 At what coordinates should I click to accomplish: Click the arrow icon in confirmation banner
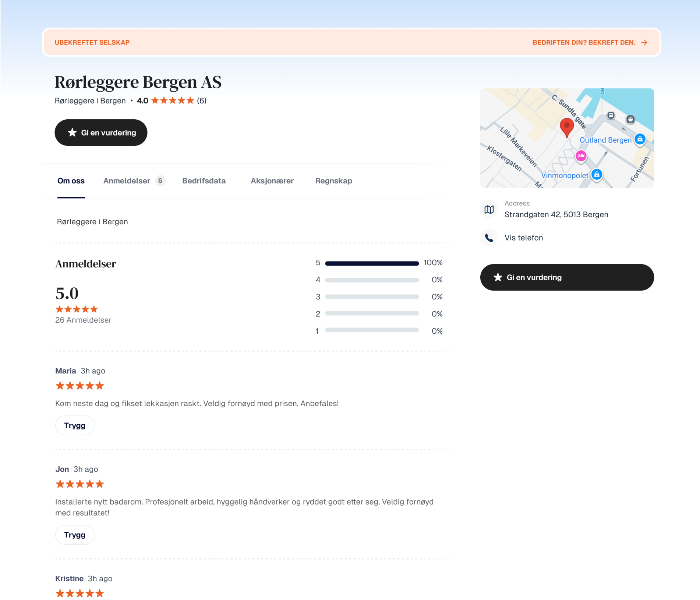pos(644,43)
